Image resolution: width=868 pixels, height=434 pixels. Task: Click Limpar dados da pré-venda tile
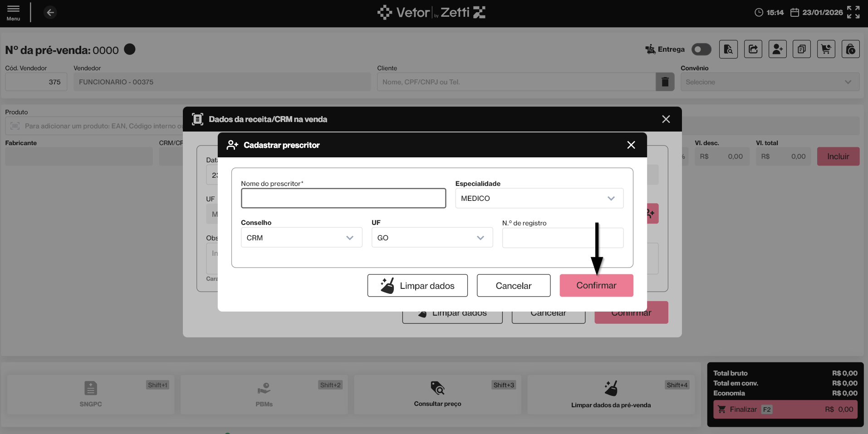point(611,395)
